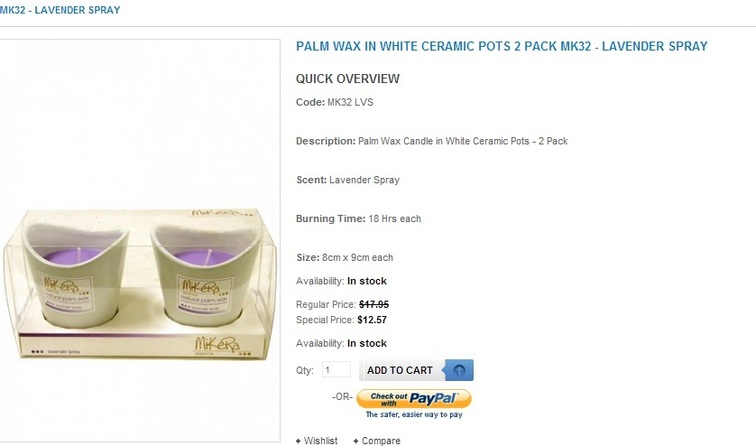Screen dimensions: 756x446
Task: Open the Compare link
Action: [x=381, y=441]
